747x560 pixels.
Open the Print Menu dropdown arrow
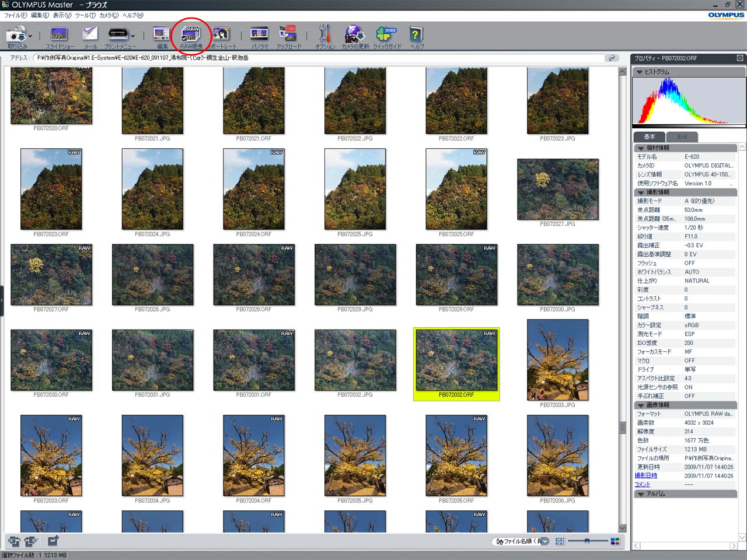(132, 36)
